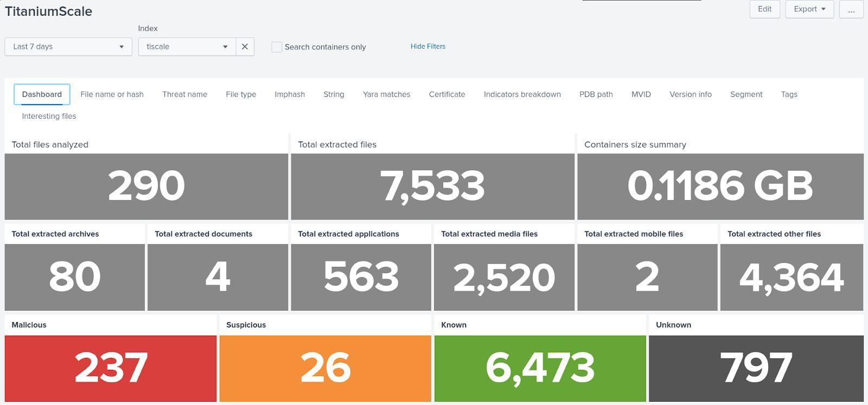Select the Dashboard tab
The image size is (868, 405).
tap(42, 94)
